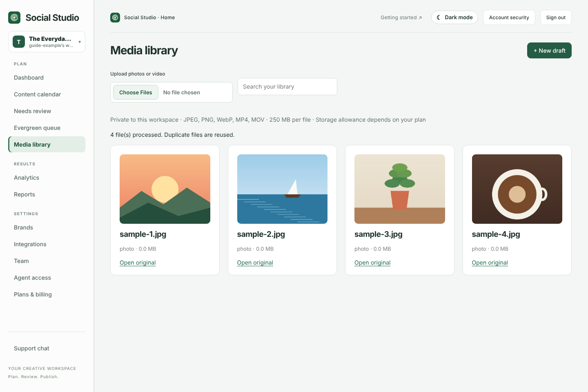Viewport: 588px width, 392px height.
Task: Toggle Dark mode
Action: 454,18
